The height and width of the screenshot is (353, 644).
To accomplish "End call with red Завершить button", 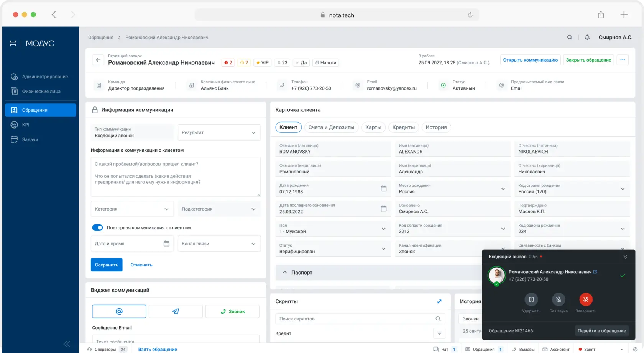I will pyautogui.click(x=586, y=299).
